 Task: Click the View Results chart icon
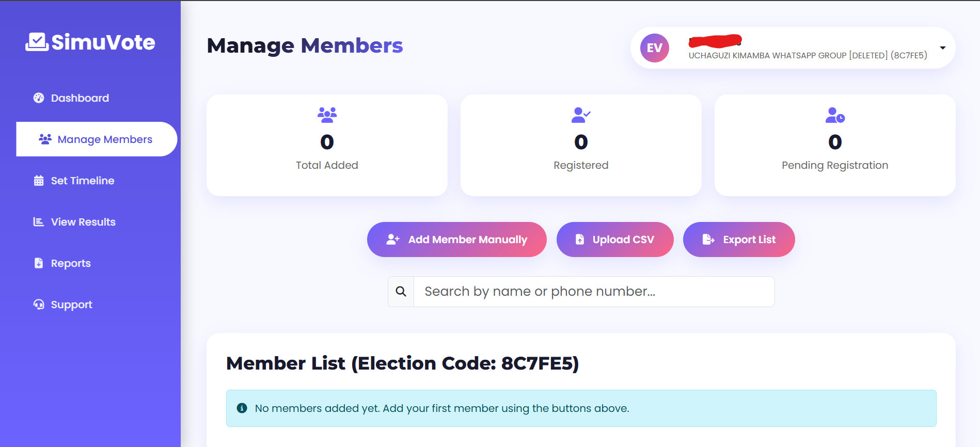[x=38, y=221]
